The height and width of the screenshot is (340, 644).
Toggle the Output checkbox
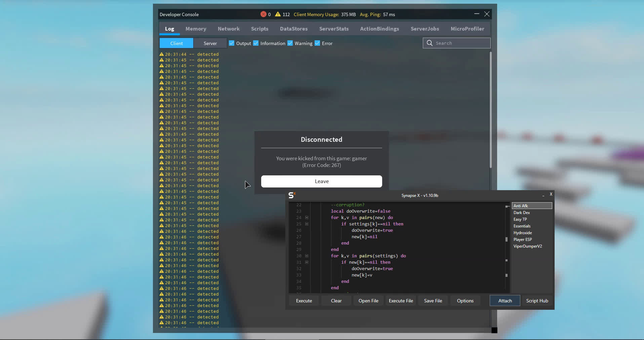tap(232, 43)
